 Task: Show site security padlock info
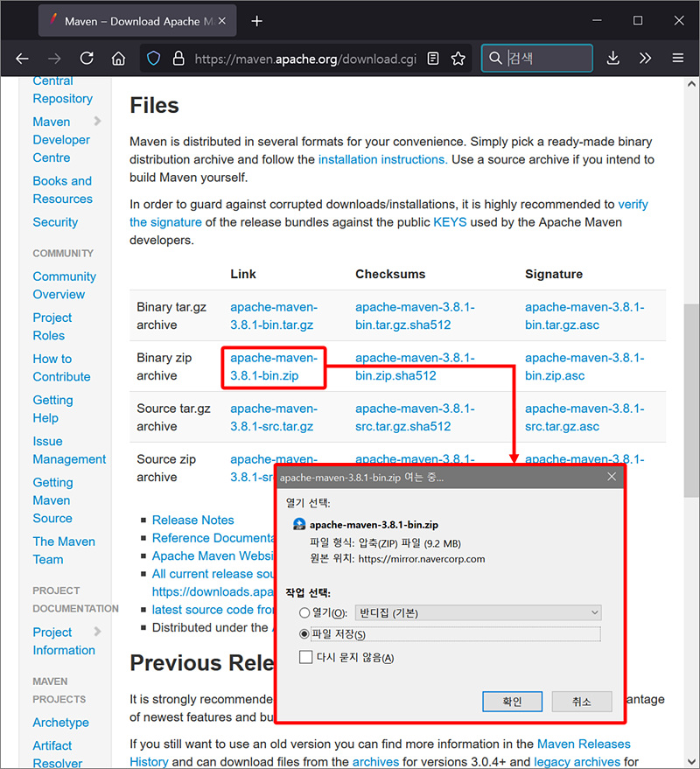click(178, 59)
